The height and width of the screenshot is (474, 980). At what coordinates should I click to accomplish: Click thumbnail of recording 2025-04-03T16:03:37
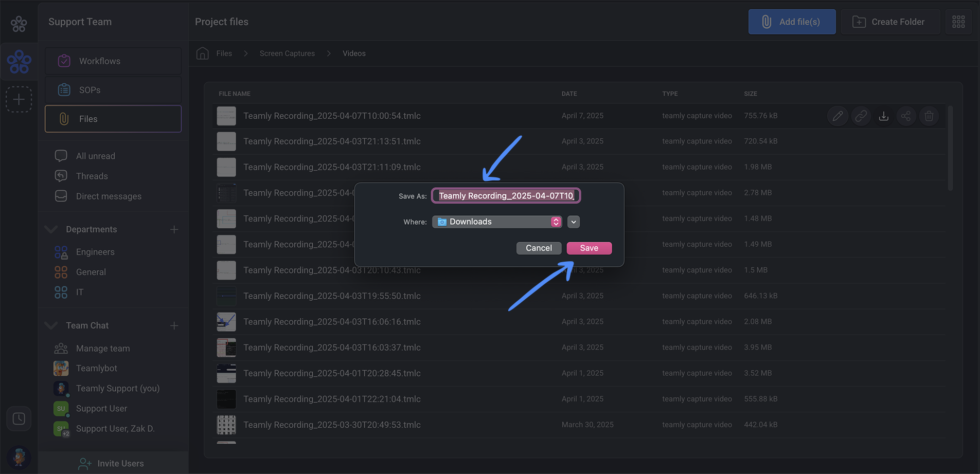coord(226,348)
